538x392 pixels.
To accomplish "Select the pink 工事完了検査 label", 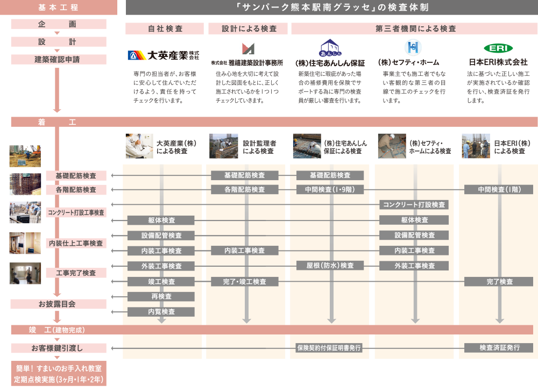I will (x=76, y=273).
